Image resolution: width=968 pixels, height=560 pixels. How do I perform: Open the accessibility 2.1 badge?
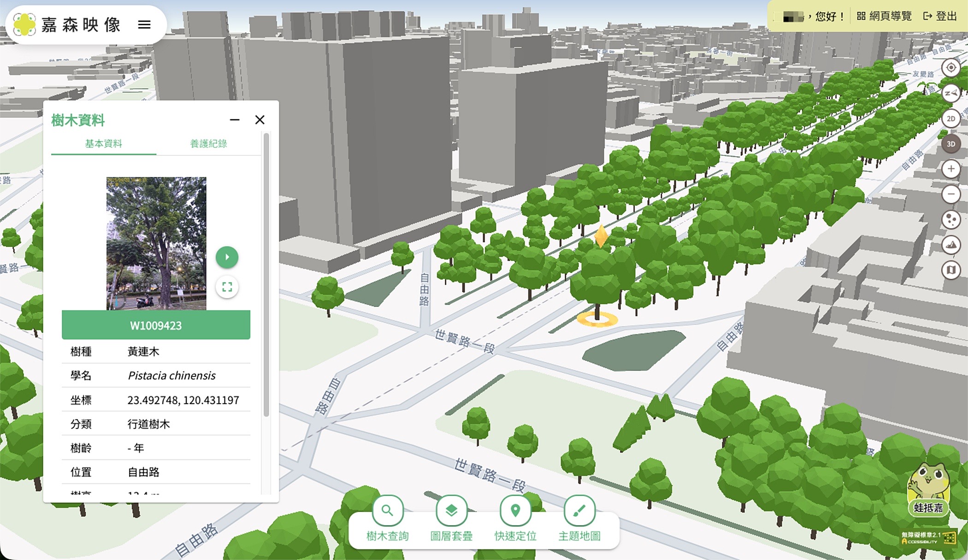pyautogui.click(x=928, y=538)
